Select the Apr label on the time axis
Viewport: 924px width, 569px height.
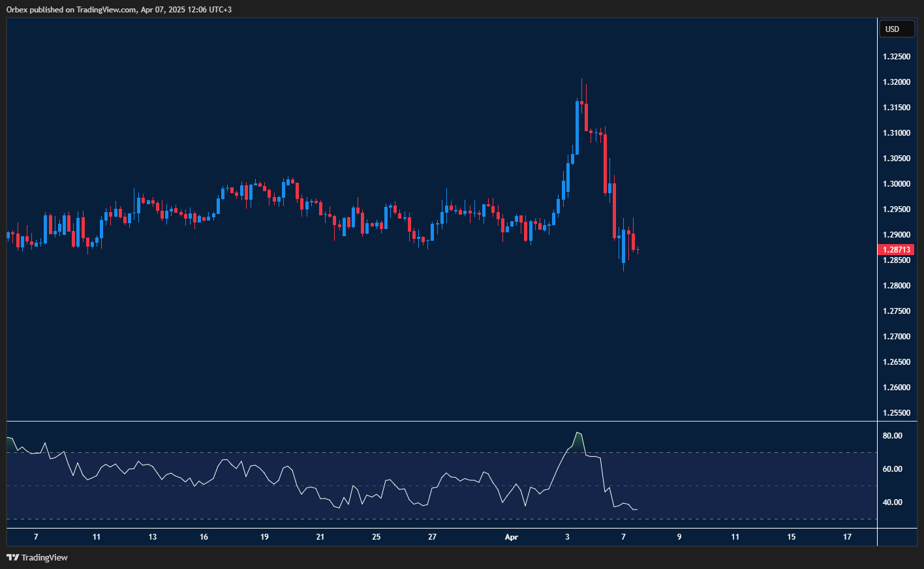[x=512, y=536]
